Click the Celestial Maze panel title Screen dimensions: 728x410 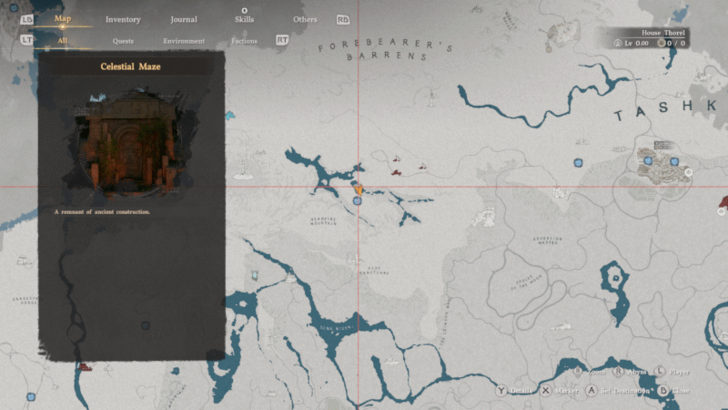pos(130,66)
